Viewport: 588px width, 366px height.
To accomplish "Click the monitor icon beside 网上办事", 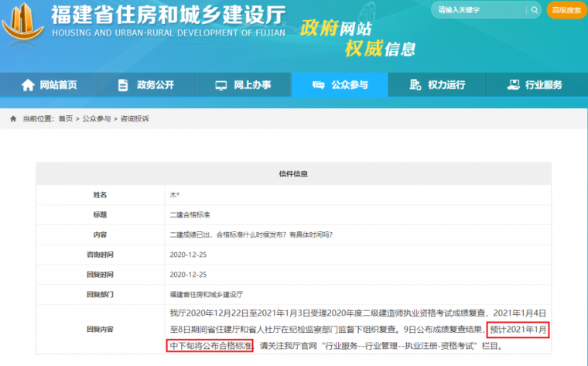I will pos(220,85).
